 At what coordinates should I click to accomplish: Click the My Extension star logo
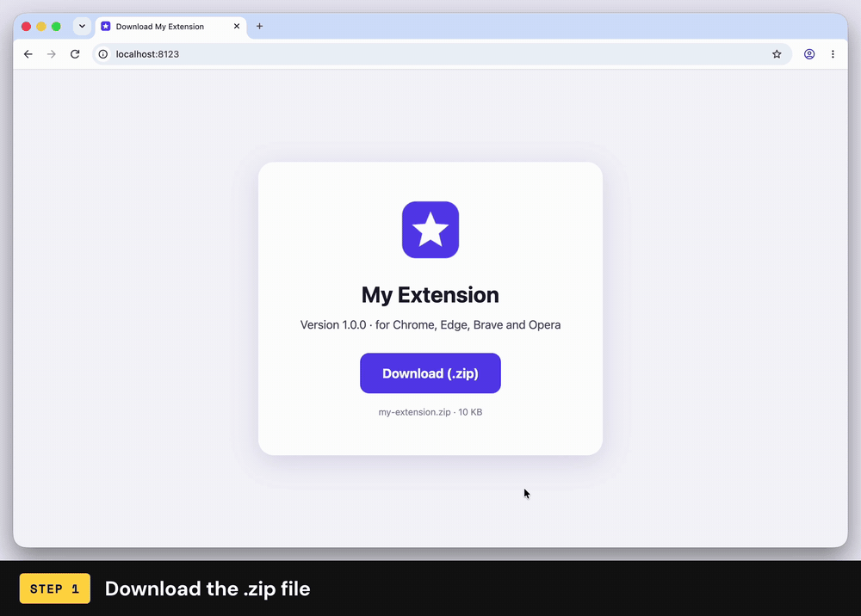click(430, 230)
